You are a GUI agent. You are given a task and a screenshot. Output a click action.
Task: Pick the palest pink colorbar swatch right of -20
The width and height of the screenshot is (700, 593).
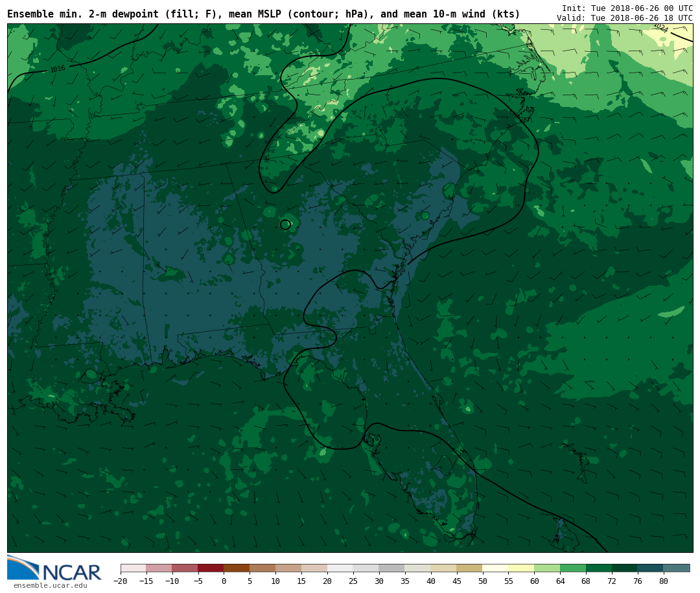133,568
